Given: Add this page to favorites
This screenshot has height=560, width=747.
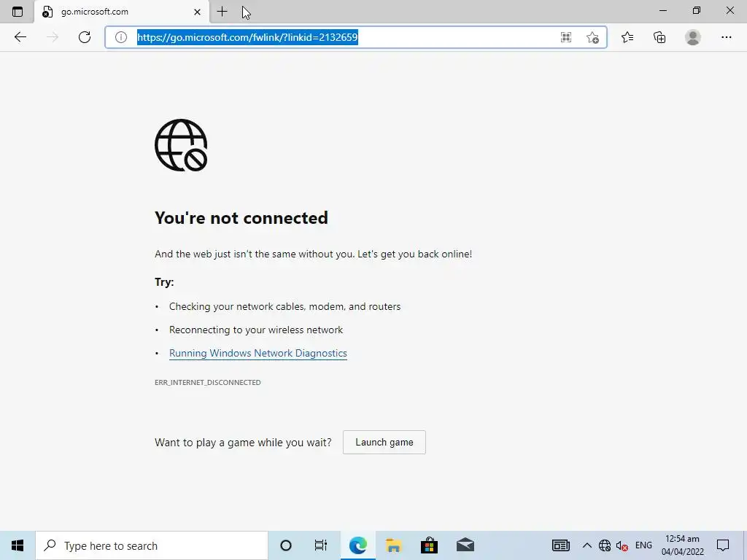Looking at the screenshot, I should tap(592, 37).
